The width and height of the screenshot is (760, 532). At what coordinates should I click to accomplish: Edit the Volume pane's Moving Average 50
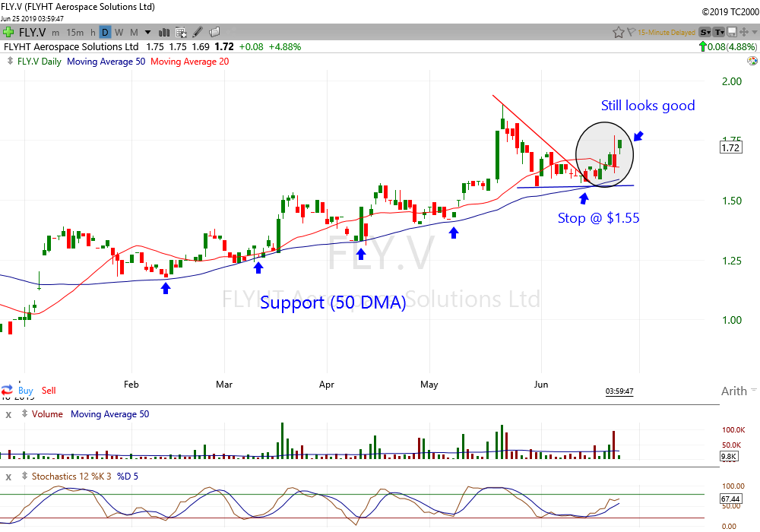(110, 414)
